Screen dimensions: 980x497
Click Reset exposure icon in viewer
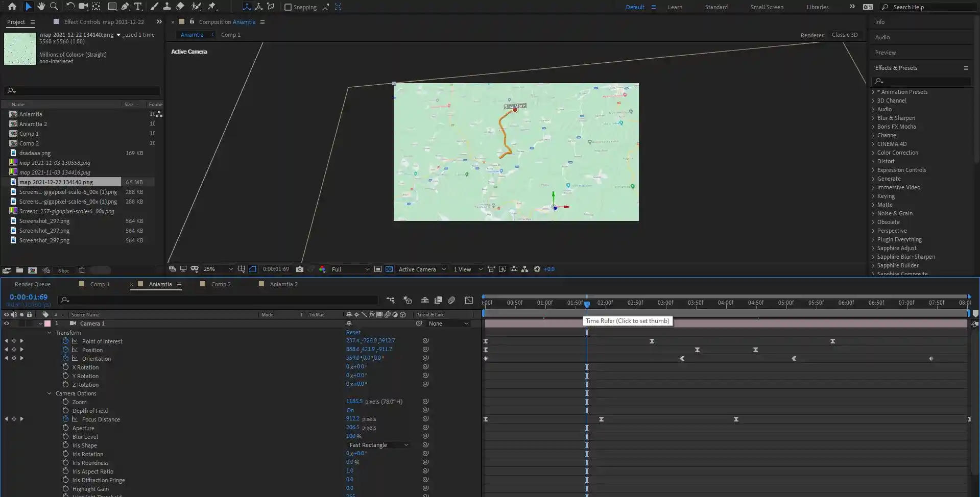point(537,269)
